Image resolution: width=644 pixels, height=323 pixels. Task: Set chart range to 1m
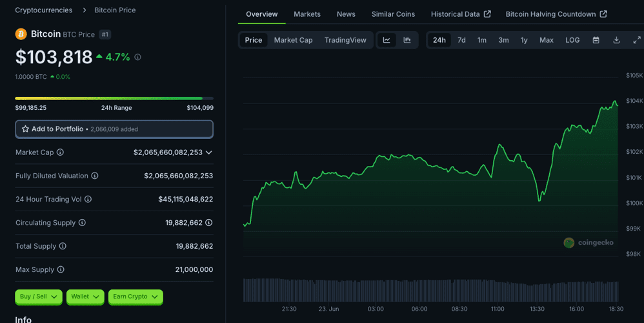(482, 40)
